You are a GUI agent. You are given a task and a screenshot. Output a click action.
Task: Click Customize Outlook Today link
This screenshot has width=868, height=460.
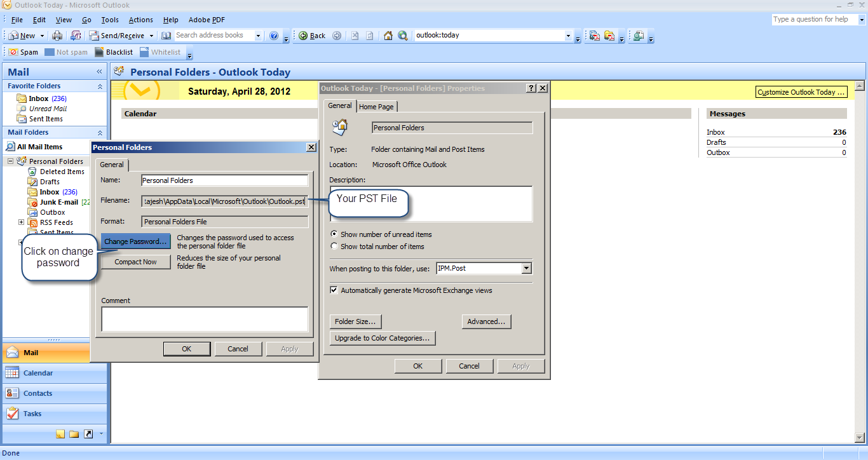(x=801, y=92)
